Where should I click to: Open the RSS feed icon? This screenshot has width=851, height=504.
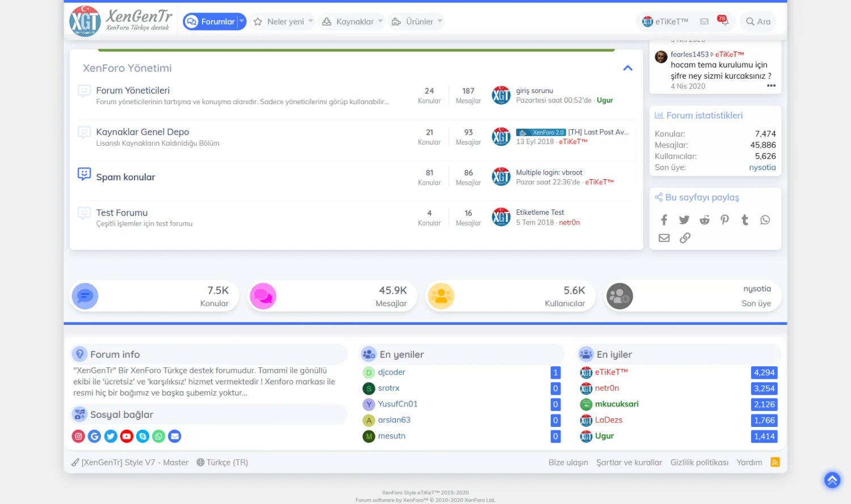(x=775, y=462)
